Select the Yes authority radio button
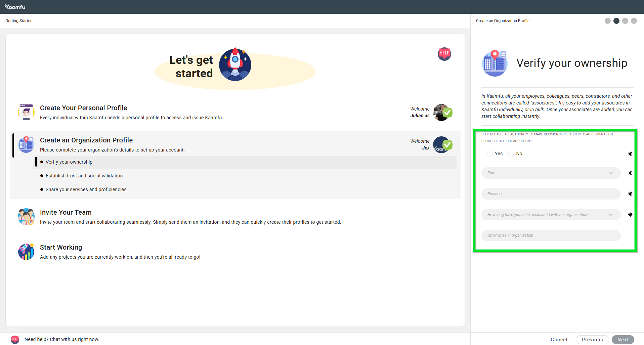Screen dimensions: 644x345 click(490, 154)
